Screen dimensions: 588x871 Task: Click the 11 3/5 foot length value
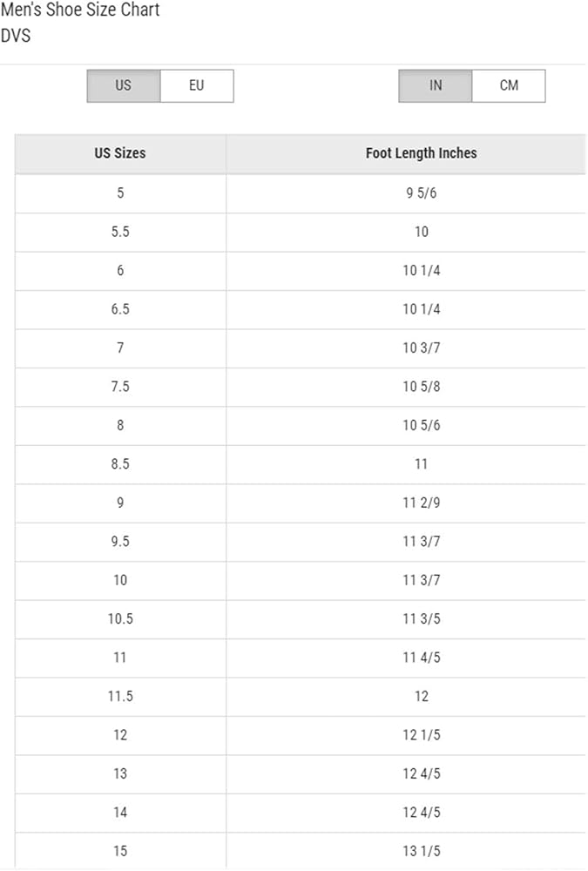click(421, 618)
